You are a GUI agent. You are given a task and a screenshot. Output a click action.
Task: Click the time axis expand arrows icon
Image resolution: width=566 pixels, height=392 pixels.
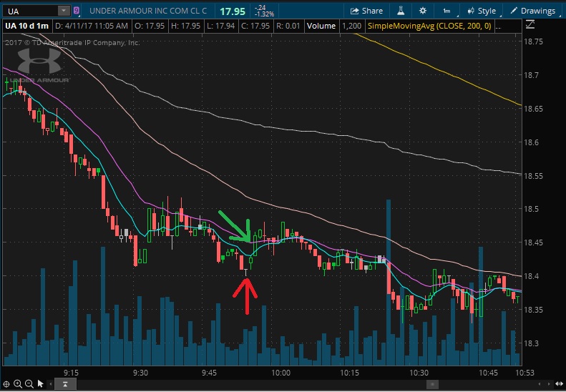tap(559, 384)
